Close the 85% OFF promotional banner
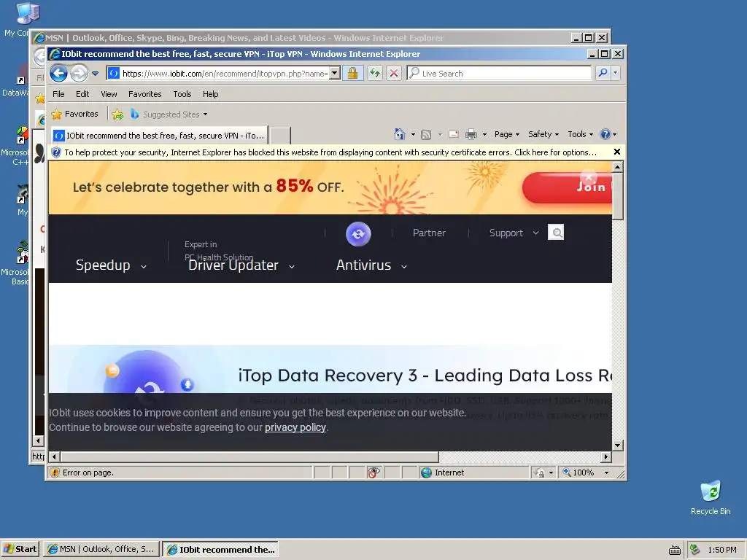 click(x=589, y=178)
